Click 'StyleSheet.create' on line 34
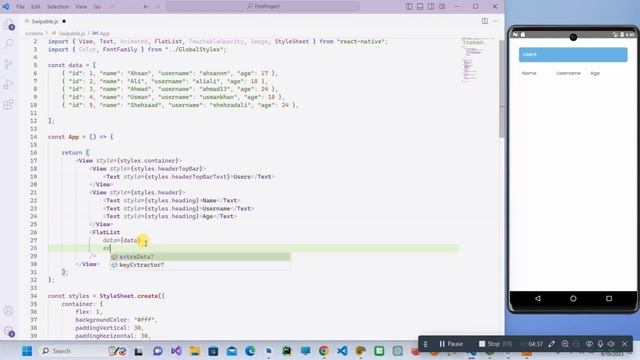This screenshot has width=640, height=360. pos(129,296)
